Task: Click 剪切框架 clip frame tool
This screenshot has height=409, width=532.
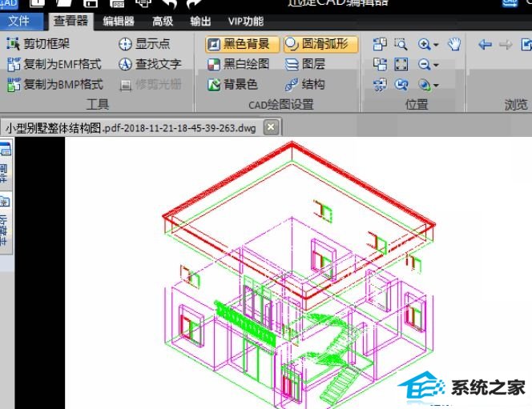Action: [38, 44]
